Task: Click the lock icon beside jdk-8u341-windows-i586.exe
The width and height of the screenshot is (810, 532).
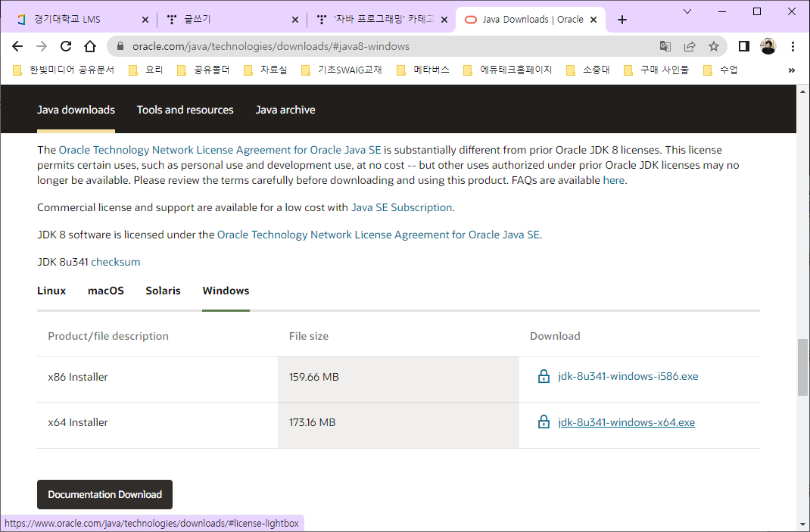Action: [544, 376]
